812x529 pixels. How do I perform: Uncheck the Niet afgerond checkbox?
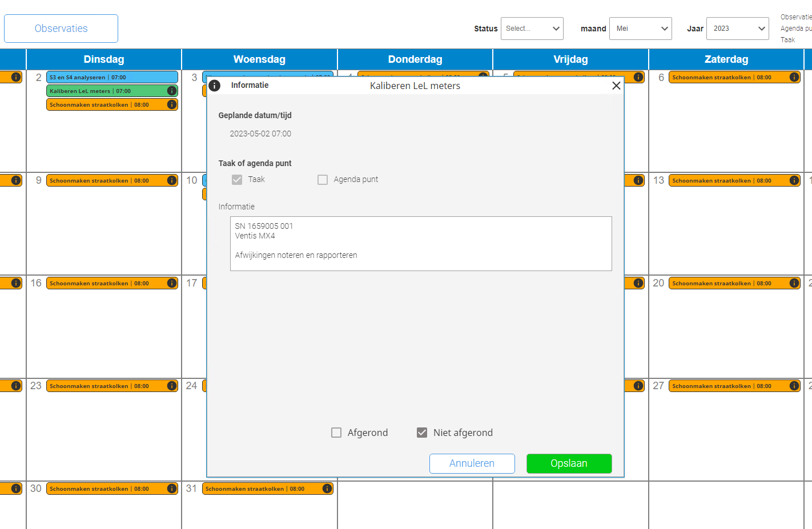point(422,433)
